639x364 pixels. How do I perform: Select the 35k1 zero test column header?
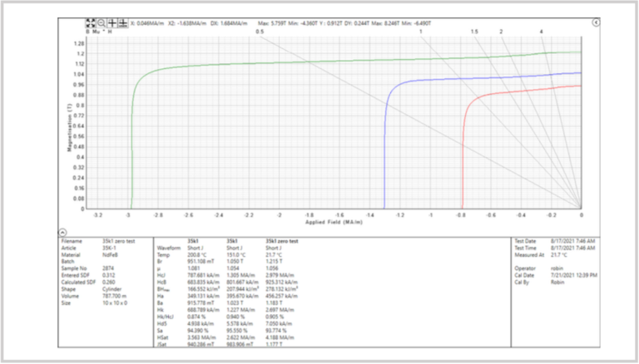(x=280, y=241)
